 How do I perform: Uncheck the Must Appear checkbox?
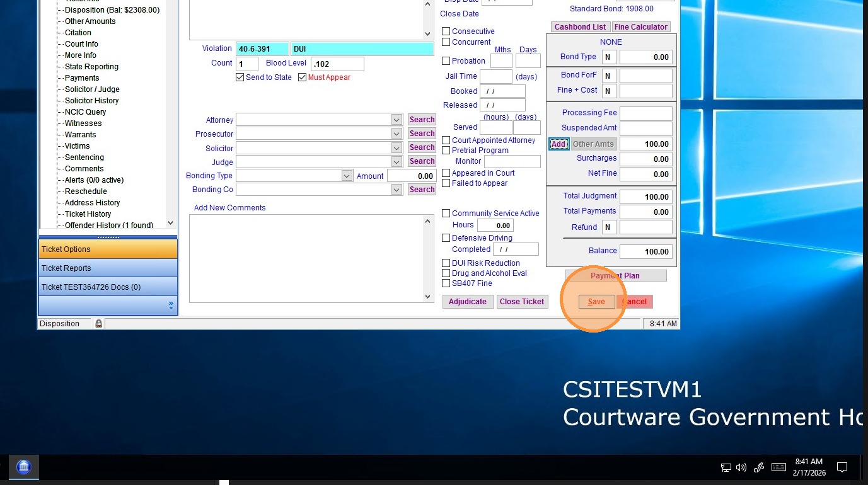[x=302, y=77]
